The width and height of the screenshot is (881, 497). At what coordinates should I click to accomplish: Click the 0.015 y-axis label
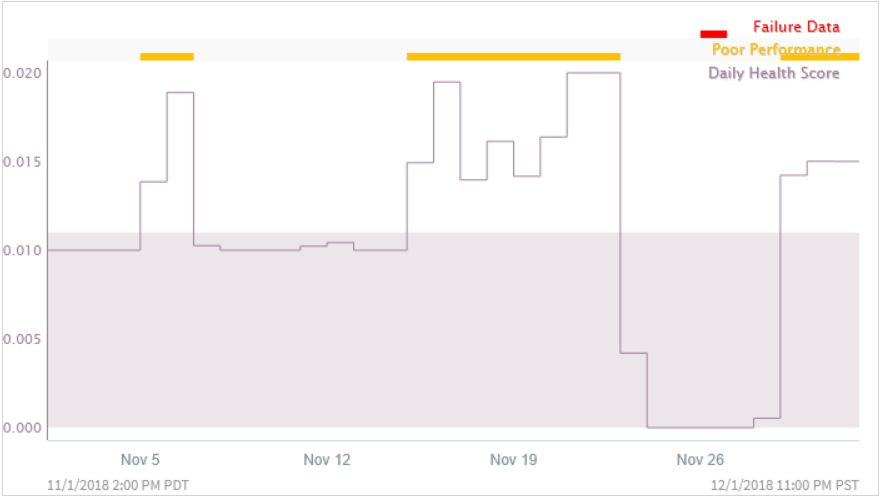pos(22,162)
